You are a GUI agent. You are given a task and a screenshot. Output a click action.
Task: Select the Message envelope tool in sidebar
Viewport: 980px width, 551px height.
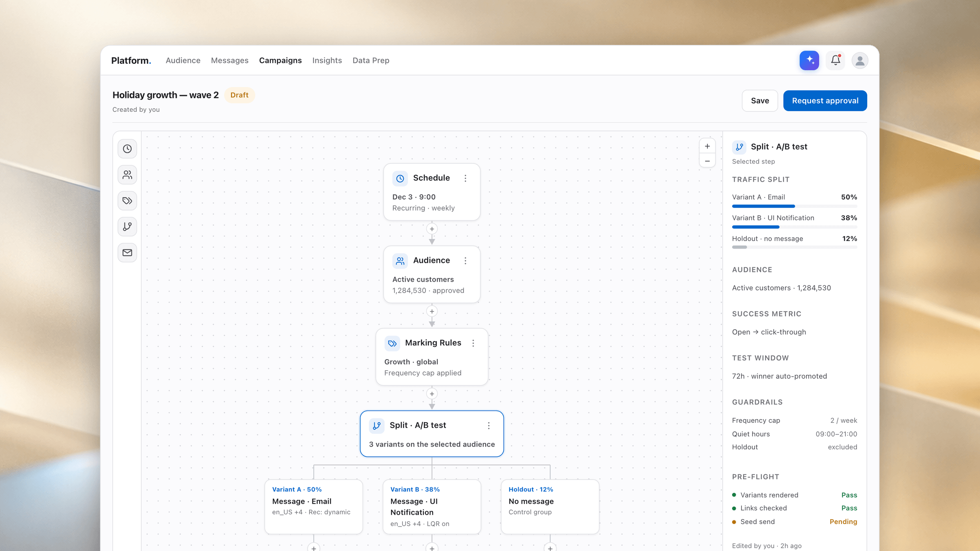[127, 253]
